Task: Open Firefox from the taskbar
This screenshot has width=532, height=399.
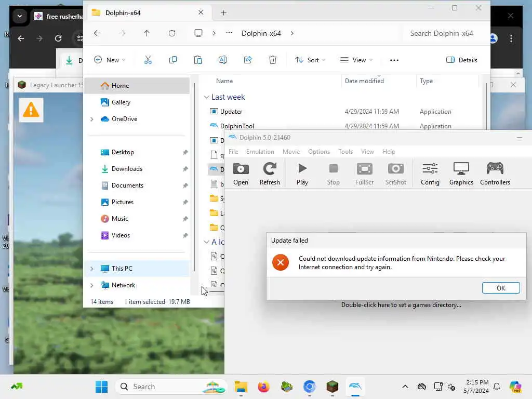Action: [263, 387]
